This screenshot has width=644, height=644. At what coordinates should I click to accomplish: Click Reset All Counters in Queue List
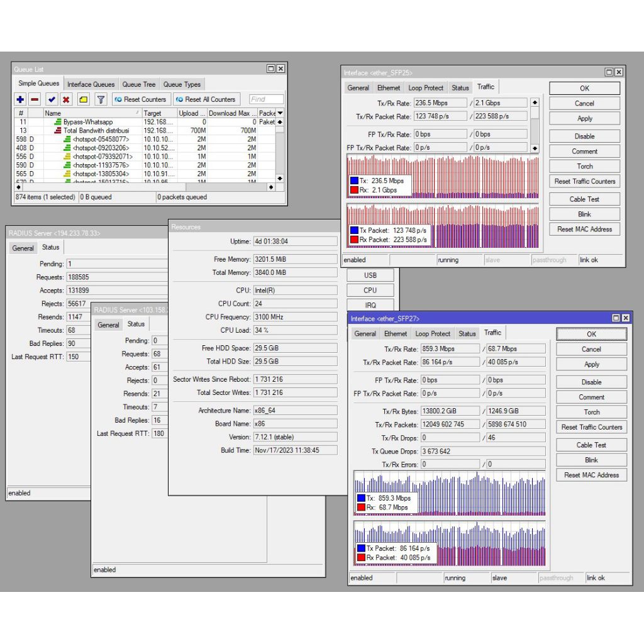pyautogui.click(x=206, y=99)
